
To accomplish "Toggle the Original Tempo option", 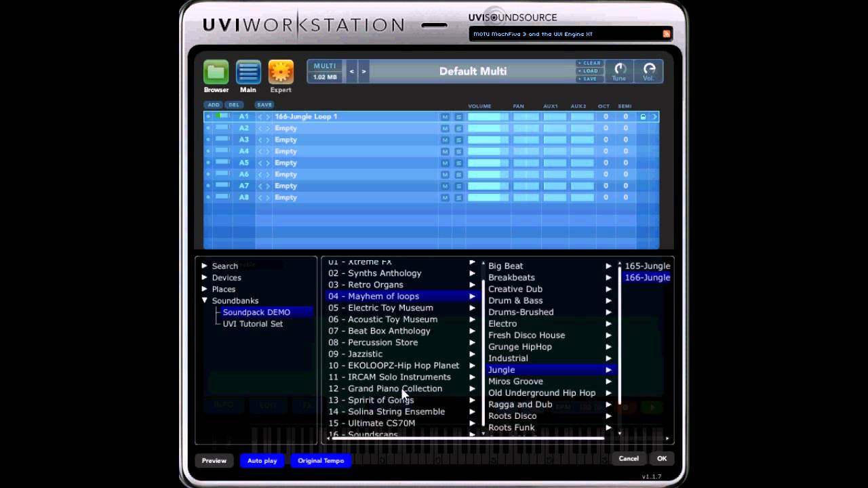I will click(x=321, y=460).
